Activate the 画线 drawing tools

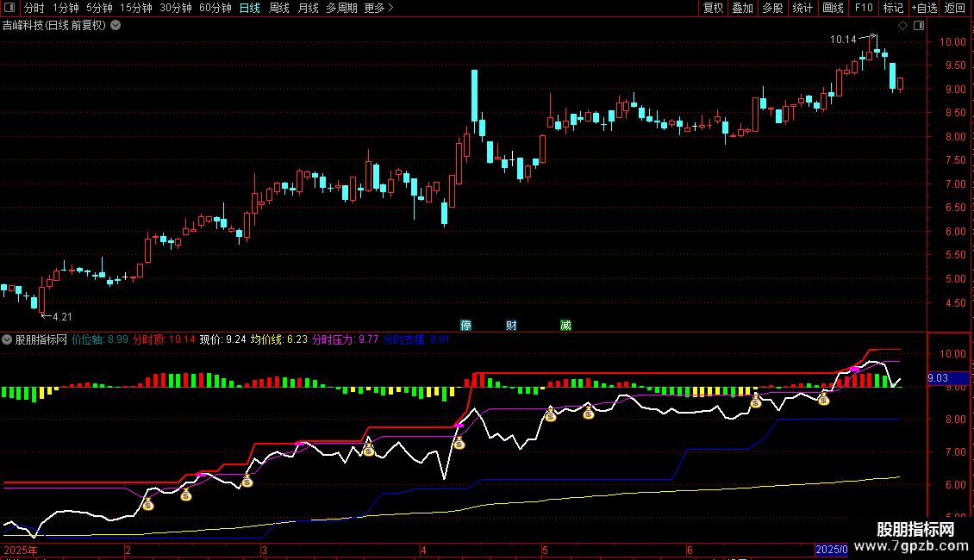point(833,8)
